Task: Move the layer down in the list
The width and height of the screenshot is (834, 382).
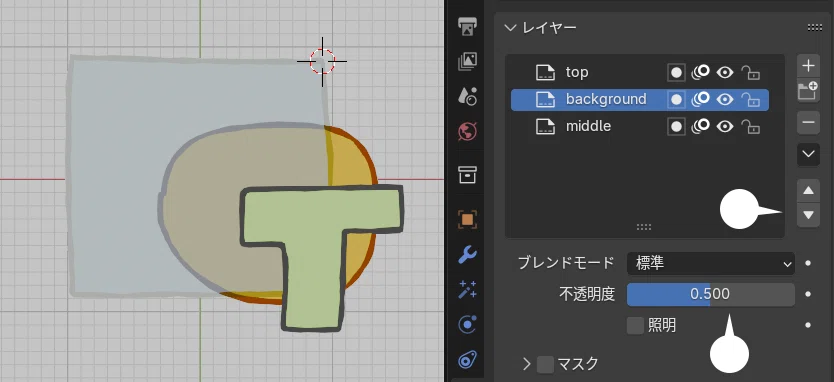Action: click(808, 215)
